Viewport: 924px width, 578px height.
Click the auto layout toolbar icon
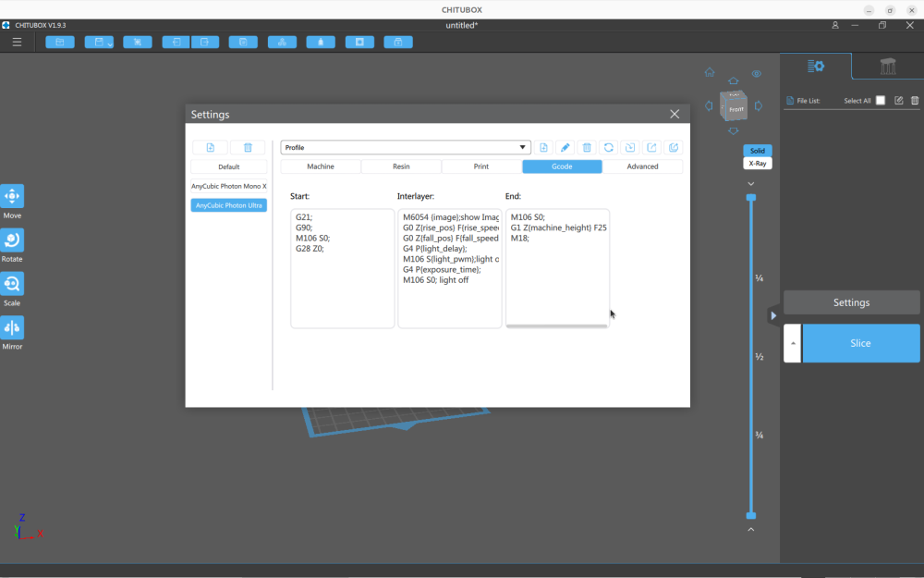coord(282,42)
